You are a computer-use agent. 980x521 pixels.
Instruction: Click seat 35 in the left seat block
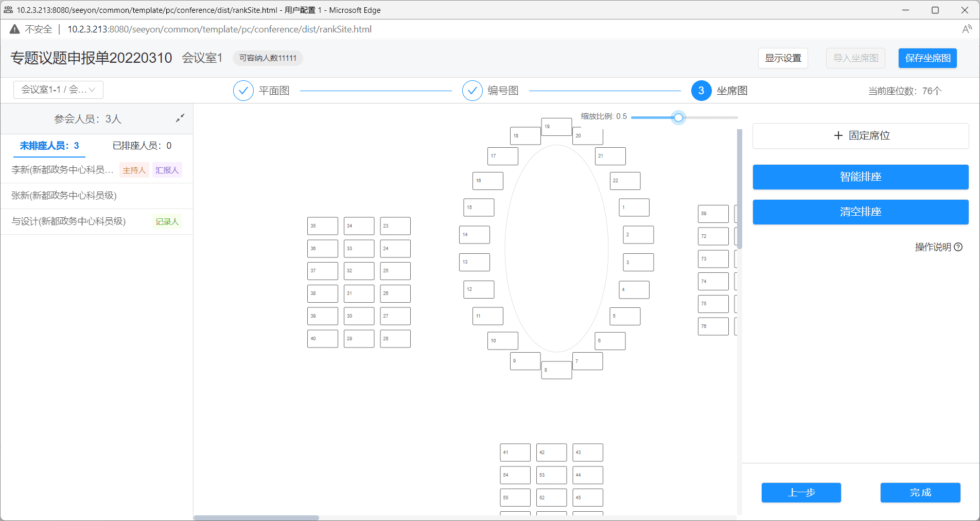tap(323, 226)
